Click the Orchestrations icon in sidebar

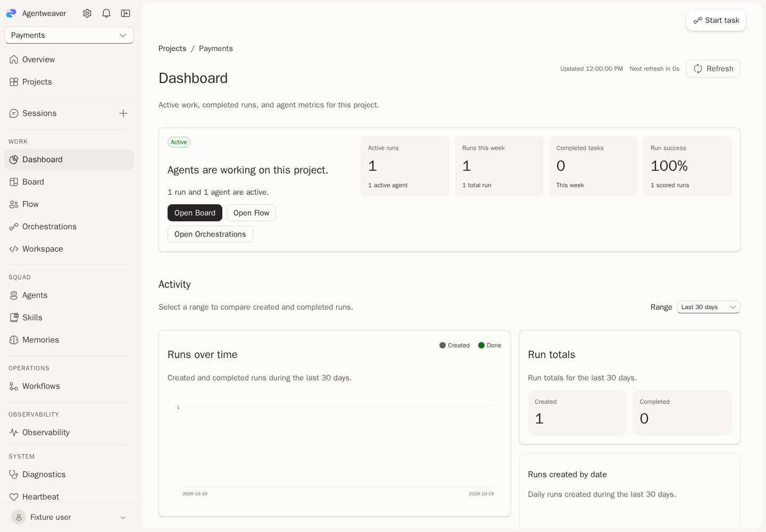14,227
